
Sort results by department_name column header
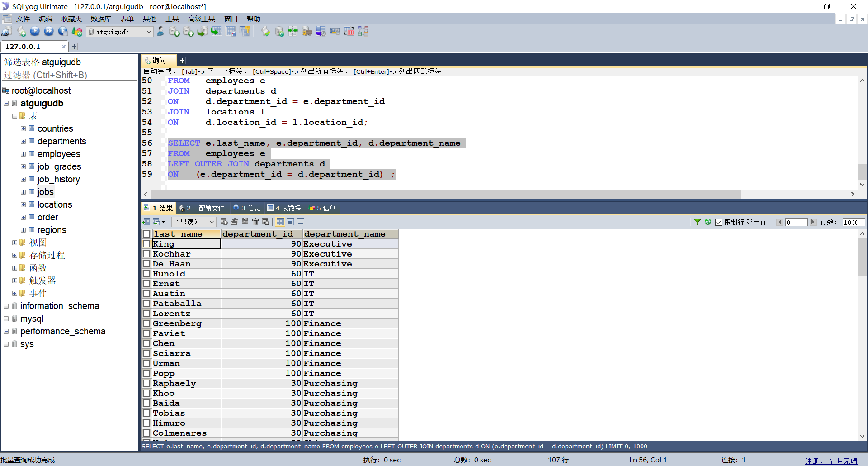[350, 234]
